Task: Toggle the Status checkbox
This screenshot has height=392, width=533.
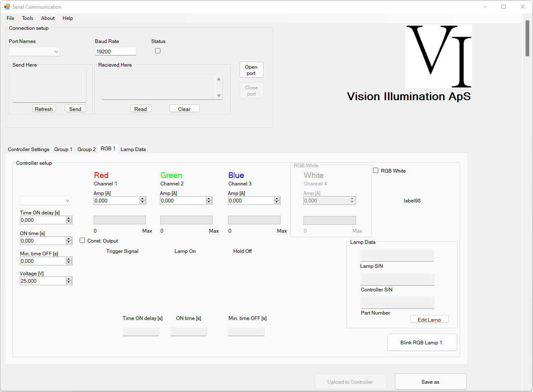Action: [x=157, y=51]
